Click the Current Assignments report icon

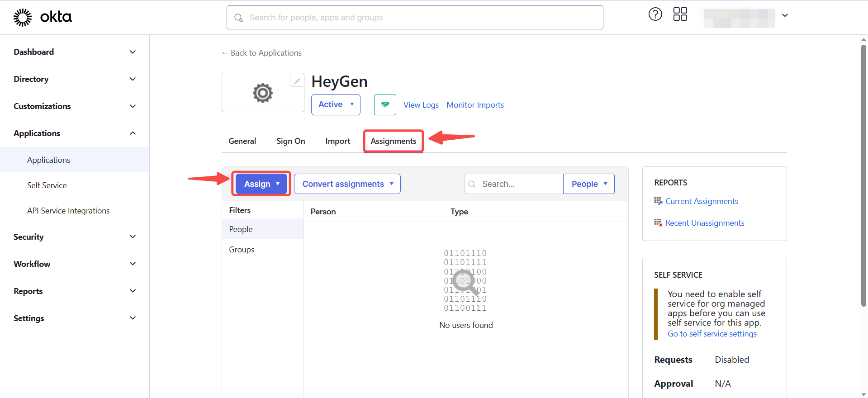click(x=658, y=201)
